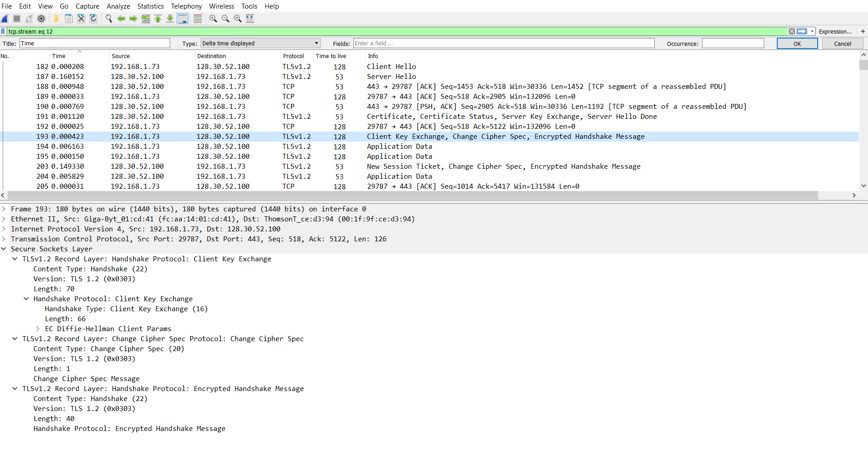Find a packet with magnifier icon
This screenshot has height=465, width=868.
click(x=109, y=19)
